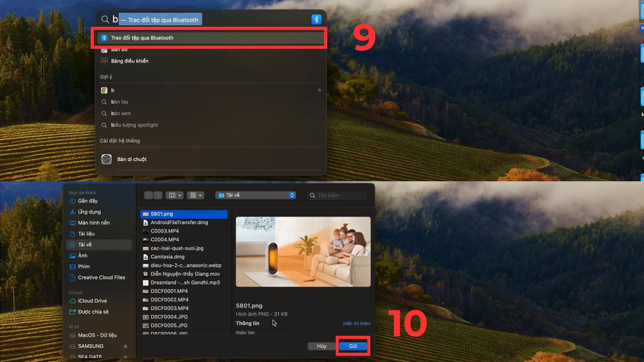Click the Spotlight search field
Viewport: 644px width, 362px height.
210,20
